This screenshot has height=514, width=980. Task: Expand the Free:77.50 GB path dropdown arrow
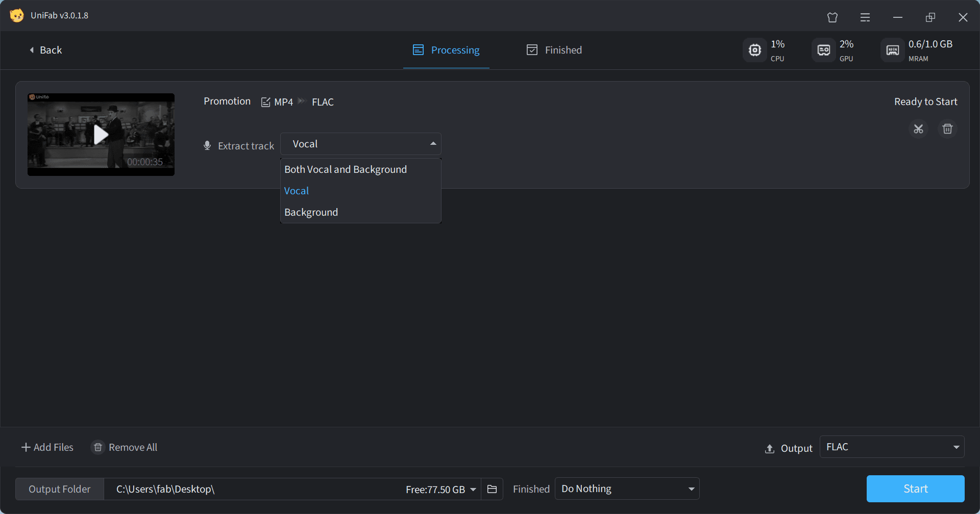coord(473,490)
